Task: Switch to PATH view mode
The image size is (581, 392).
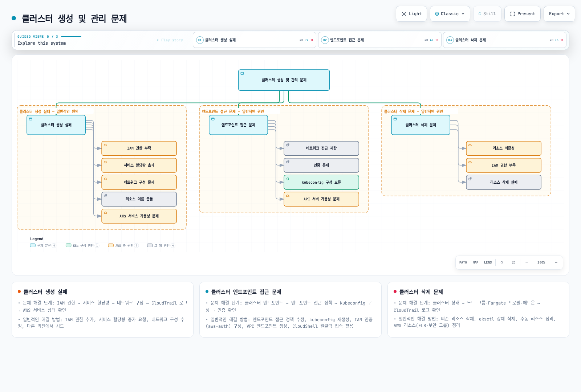Action: pos(463,262)
